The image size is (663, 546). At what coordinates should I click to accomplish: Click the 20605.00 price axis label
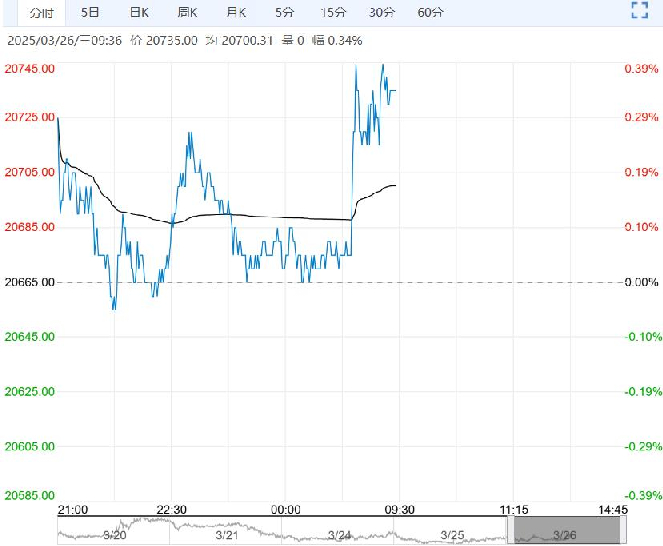click(30, 446)
